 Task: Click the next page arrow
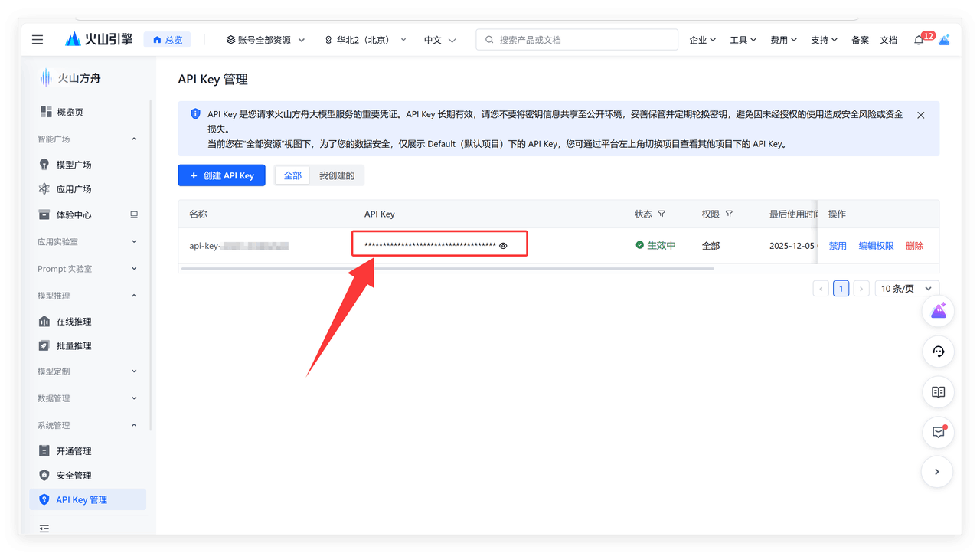[x=861, y=289]
